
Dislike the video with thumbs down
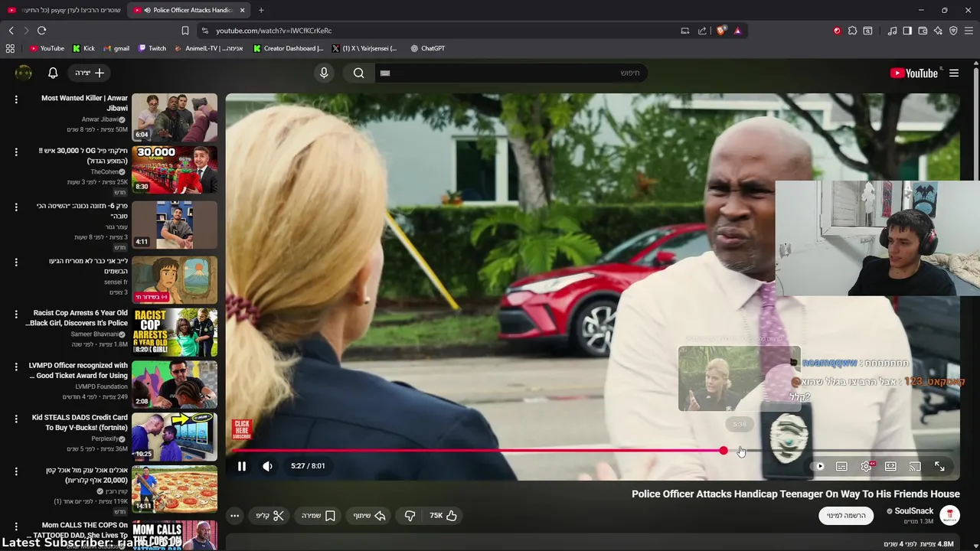click(x=410, y=516)
